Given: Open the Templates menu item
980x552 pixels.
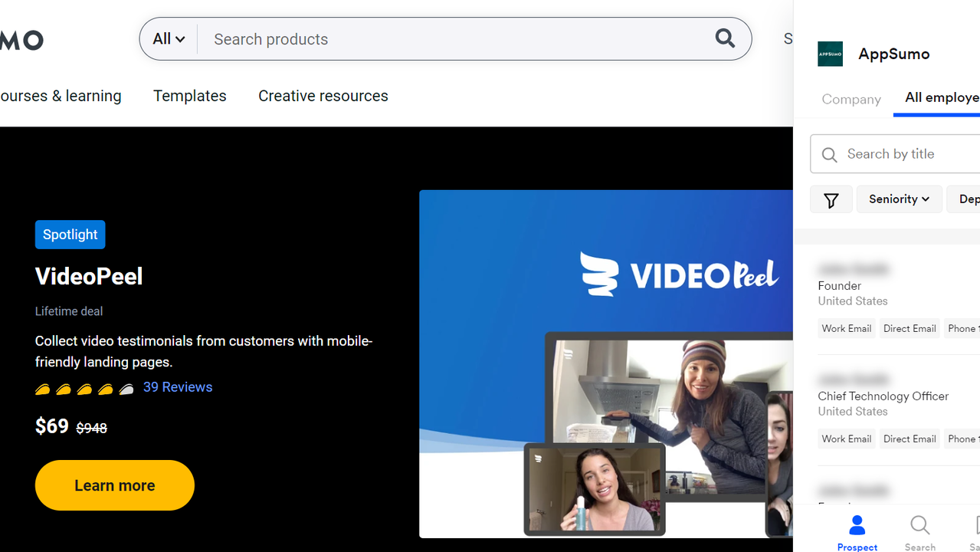Looking at the screenshot, I should coord(189,96).
